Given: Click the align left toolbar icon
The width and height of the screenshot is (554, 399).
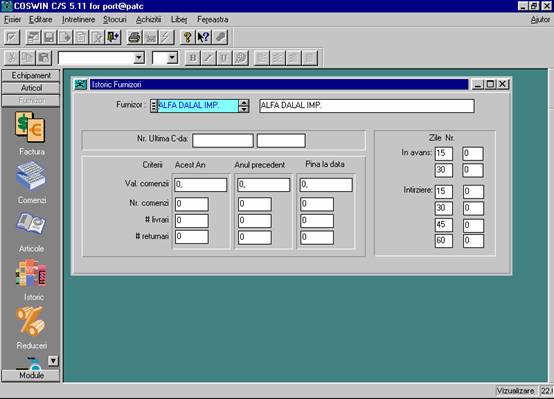Looking at the screenshot, I should pos(262,58).
